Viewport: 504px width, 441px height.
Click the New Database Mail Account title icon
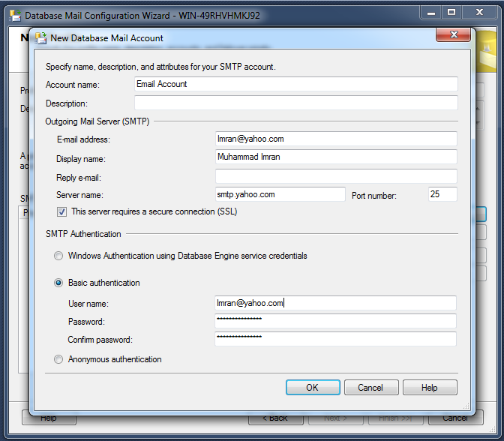coord(40,37)
